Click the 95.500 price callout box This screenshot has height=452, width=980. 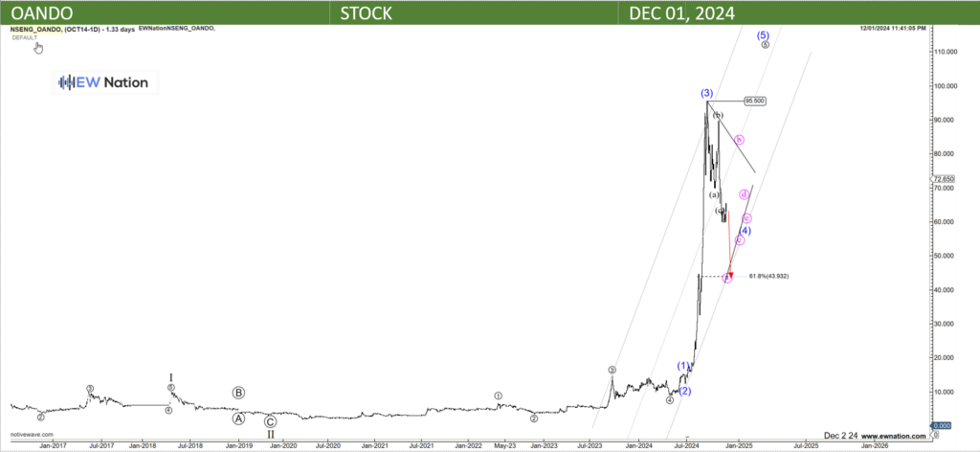click(754, 102)
